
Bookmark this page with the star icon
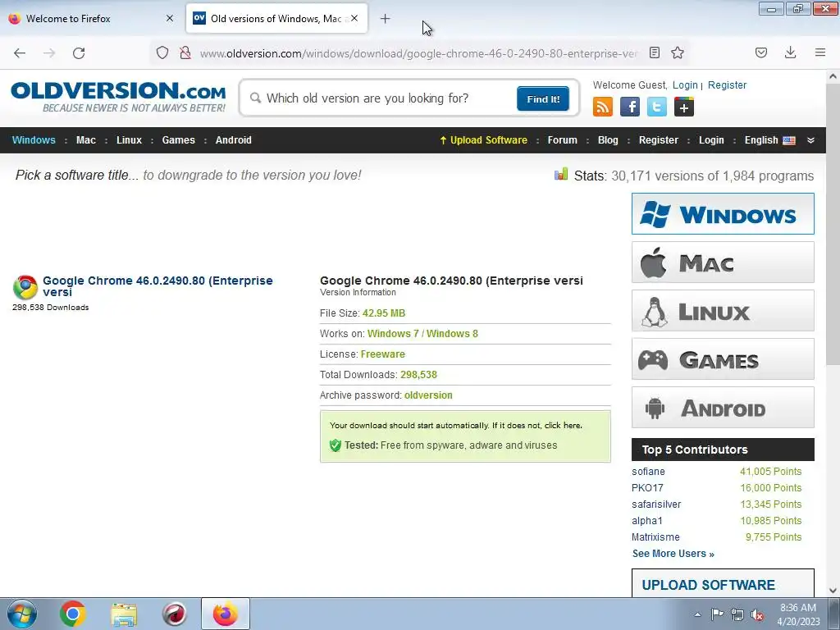coord(678,52)
